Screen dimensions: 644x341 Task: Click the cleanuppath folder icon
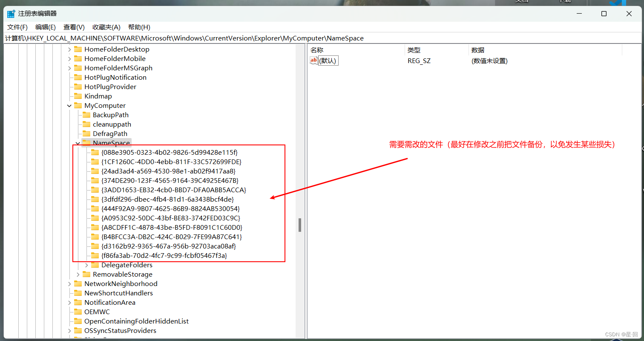(86, 124)
